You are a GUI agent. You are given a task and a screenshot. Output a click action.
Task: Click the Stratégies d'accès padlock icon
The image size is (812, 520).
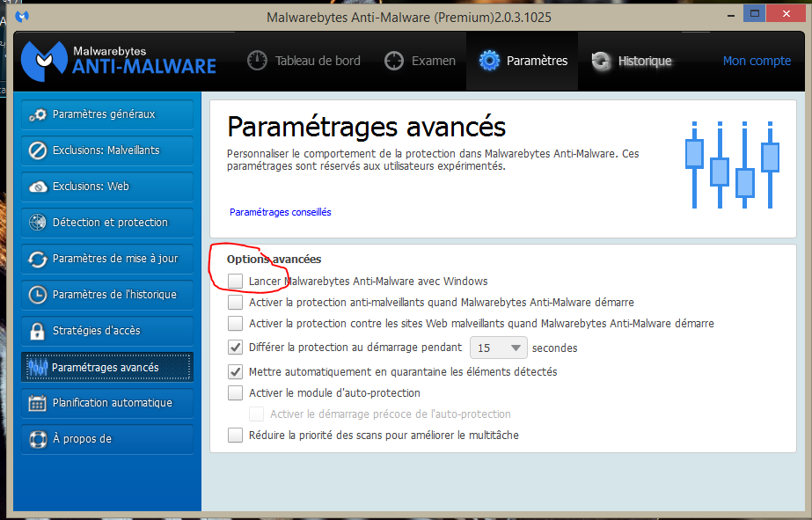(37, 331)
